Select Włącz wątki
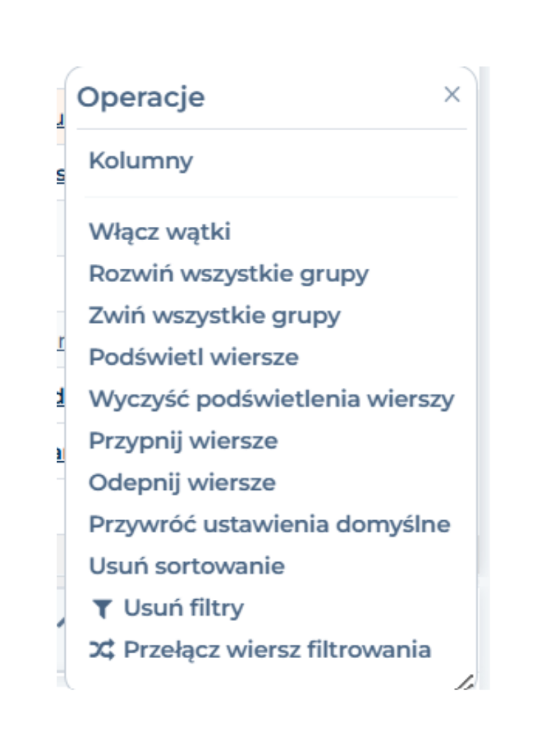The width and height of the screenshot is (540, 756). coord(160,232)
